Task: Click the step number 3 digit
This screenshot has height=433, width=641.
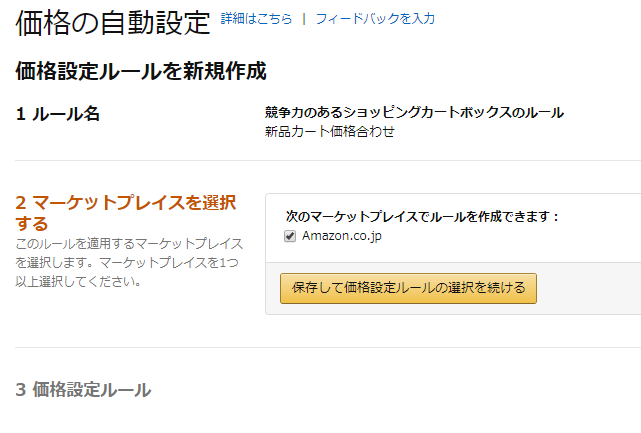Action: coord(21,389)
